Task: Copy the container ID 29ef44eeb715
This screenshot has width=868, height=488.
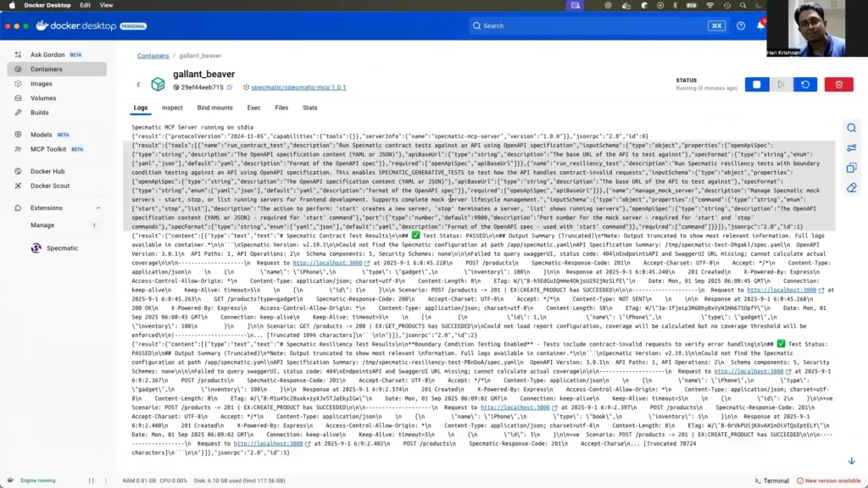Action: pyautogui.click(x=231, y=87)
